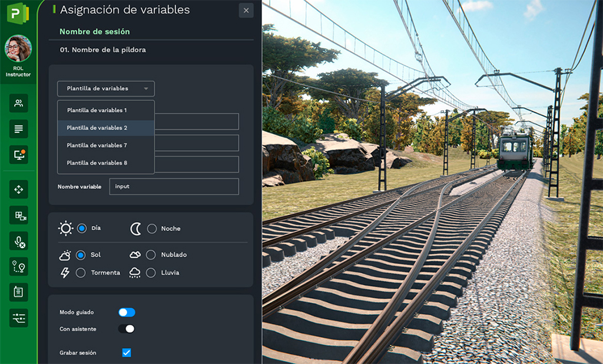Click the sun-and-cloud icon beside Sol
The width and height of the screenshot is (603, 364).
65,254
